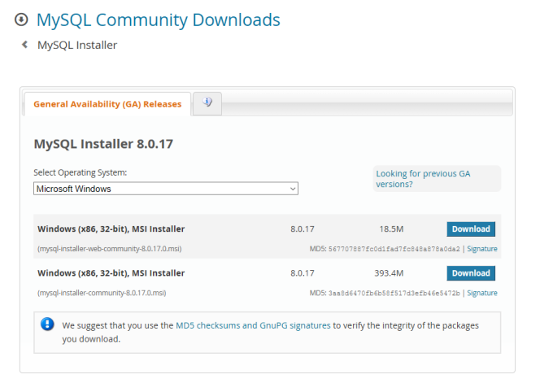The image size is (553, 392).
Task: Click the file name mysql-installer-community-8.0.17.0.msi
Action: pyautogui.click(x=102, y=293)
